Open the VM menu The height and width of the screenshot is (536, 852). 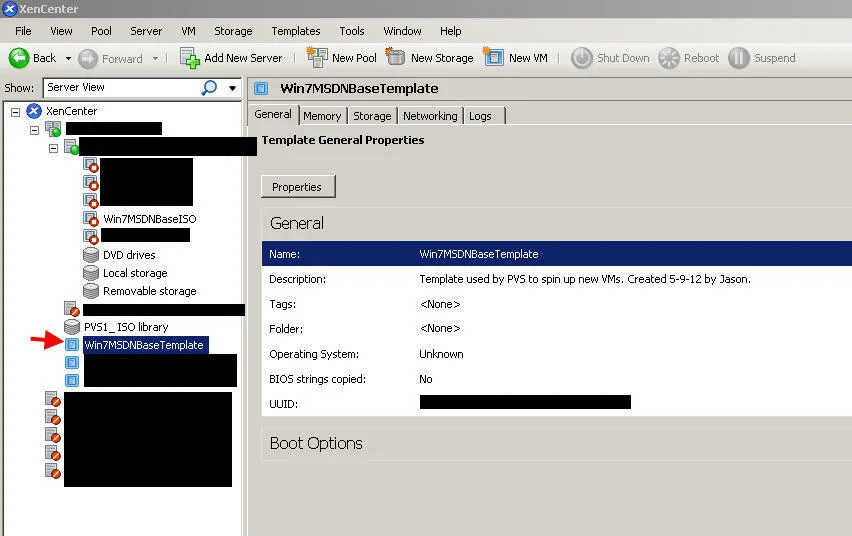pyautogui.click(x=189, y=31)
